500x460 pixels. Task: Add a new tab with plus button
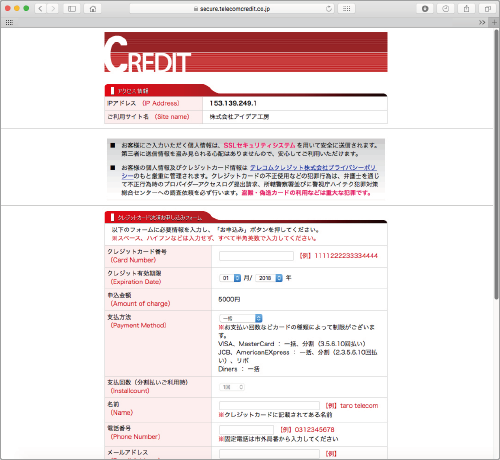point(494,22)
